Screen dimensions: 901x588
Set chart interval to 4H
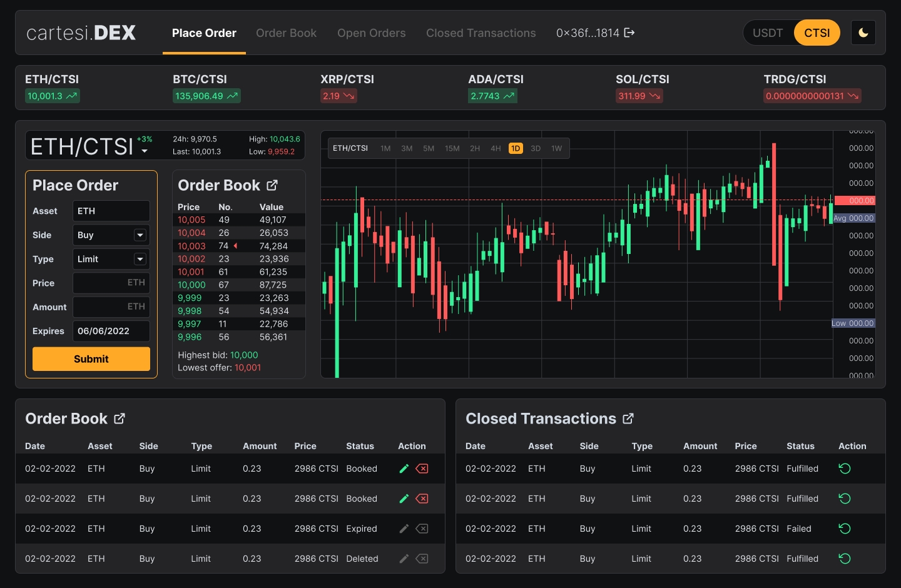click(x=496, y=148)
